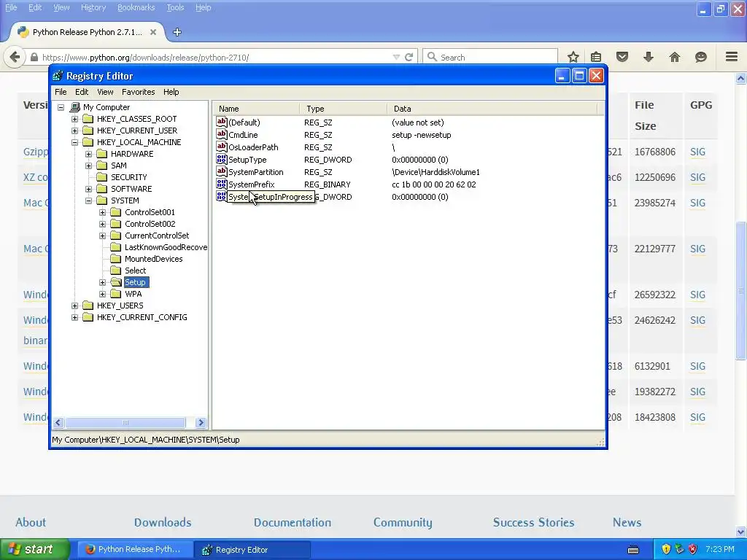Viewport: 747px width, 560px height.
Task: Close the Python Release tab
Action: 153,32
